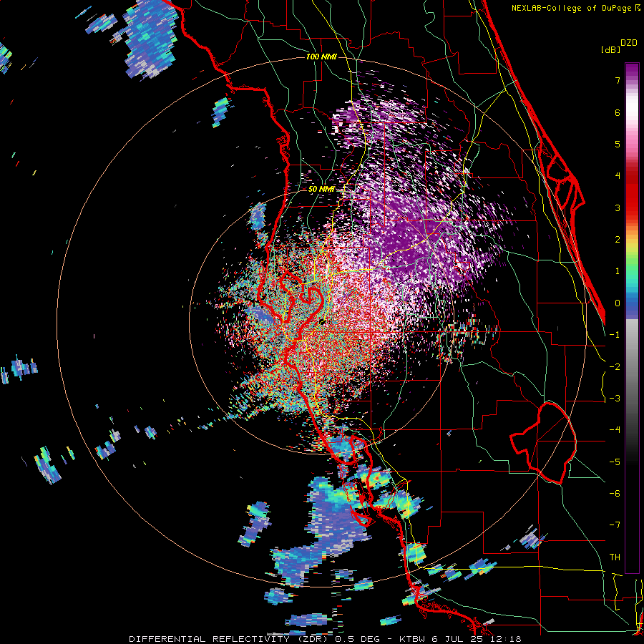Click the 50 NMI range ring label
The width and height of the screenshot is (644, 644).
(x=321, y=190)
